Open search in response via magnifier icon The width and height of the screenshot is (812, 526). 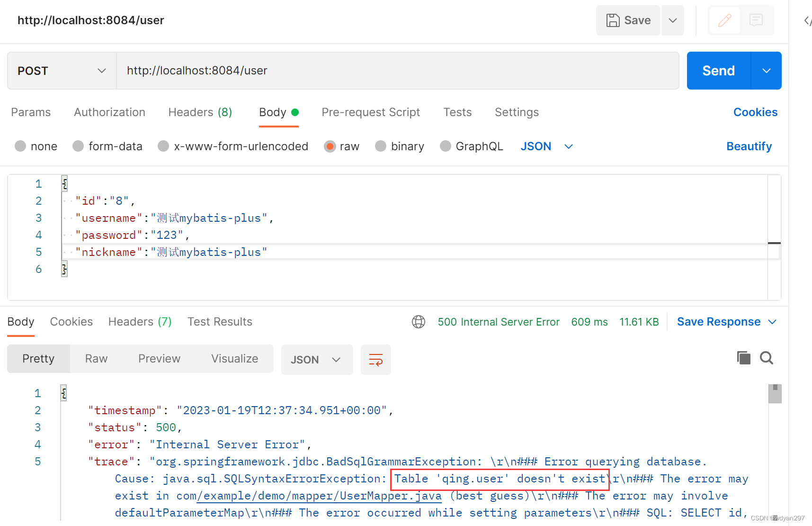pyautogui.click(x=766, y=358)
